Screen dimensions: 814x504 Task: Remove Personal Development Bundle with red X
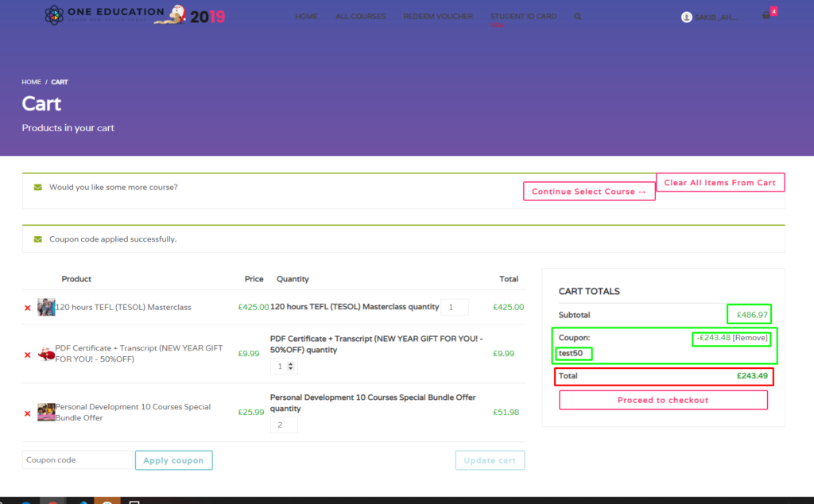[28, 413]
